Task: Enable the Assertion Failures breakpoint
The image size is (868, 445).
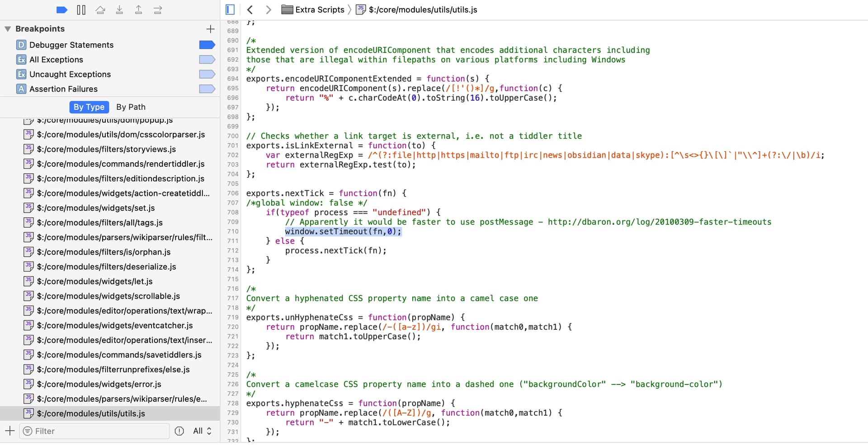Action: [x=207, y=89]
